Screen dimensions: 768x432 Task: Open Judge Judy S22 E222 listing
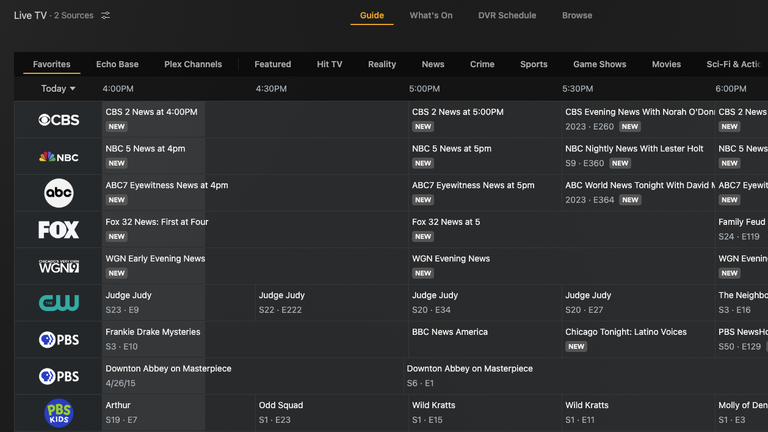coord(332,303)
